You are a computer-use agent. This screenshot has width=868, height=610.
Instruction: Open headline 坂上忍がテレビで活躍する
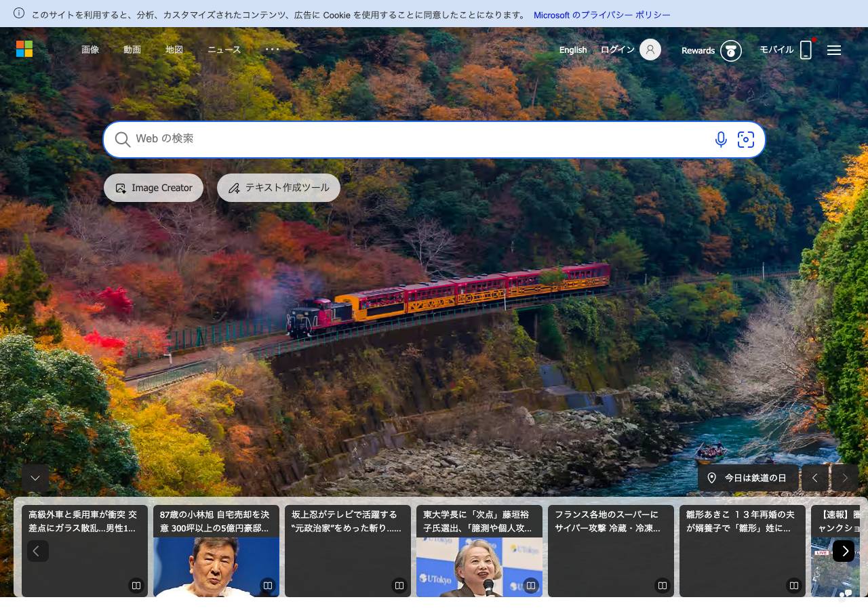[347, 521]
